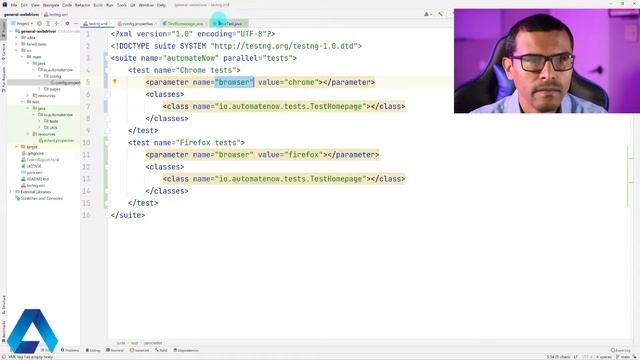
Task: Open the Help menu
Action: pyautogui.click(x=161, y=5)
